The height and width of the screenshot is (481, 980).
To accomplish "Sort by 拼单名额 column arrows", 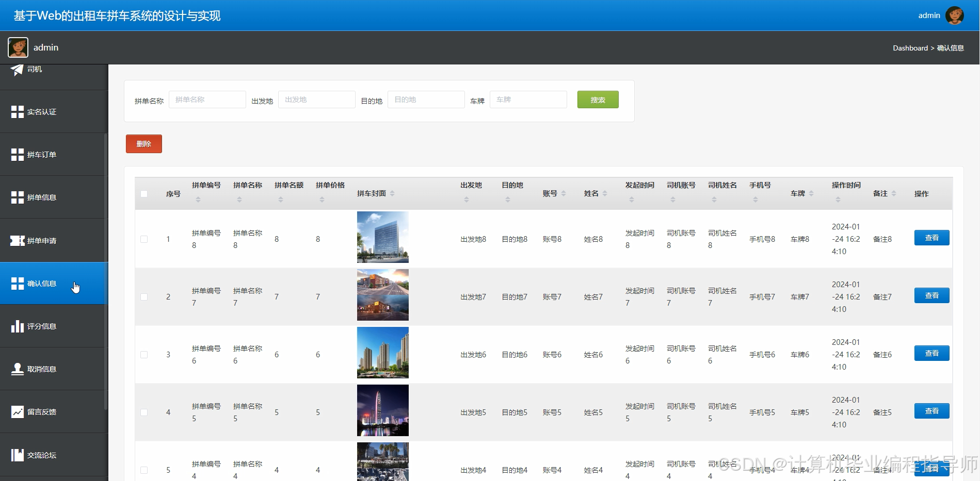I will point(281,200).
